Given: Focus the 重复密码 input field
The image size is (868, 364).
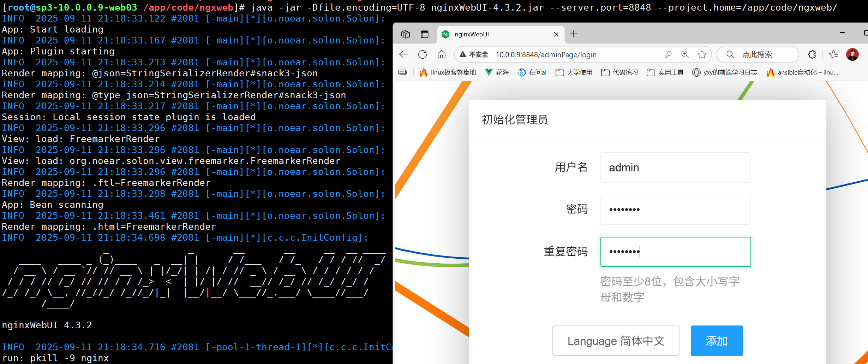Looking at the screenshot, I should pyautogui.click(x=676, y=252).
